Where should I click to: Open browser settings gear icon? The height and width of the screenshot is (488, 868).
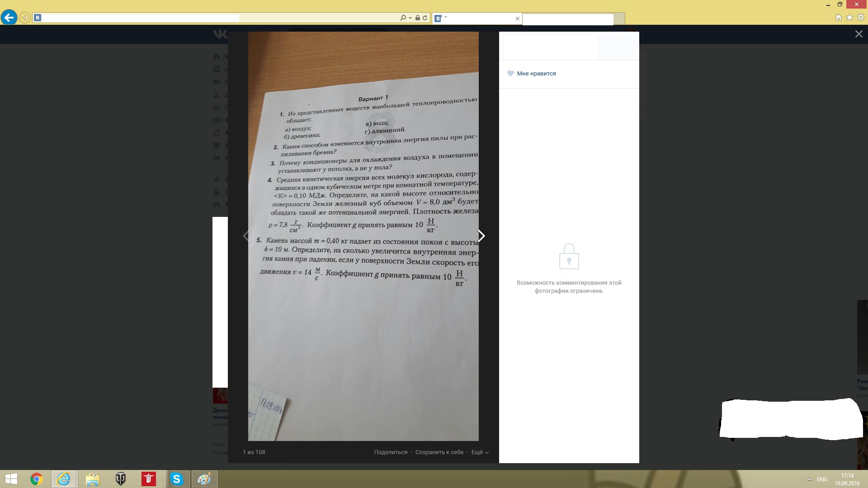[x=861, y=18]
